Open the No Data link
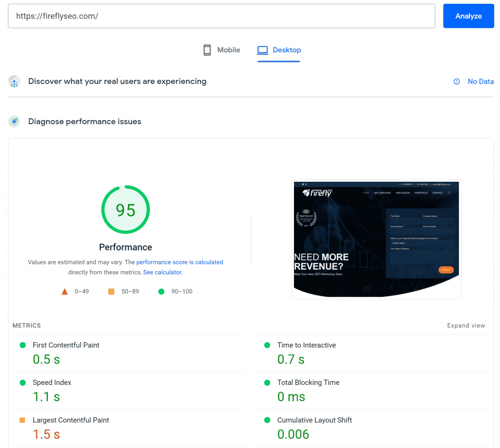Screen dimensions: 500x448 (x=480, y=82)
